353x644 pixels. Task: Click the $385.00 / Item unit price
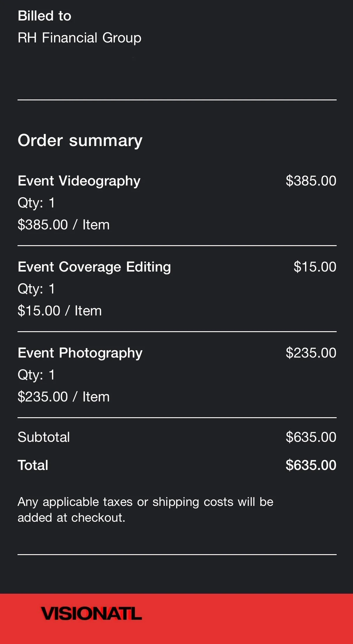point(64,225)
